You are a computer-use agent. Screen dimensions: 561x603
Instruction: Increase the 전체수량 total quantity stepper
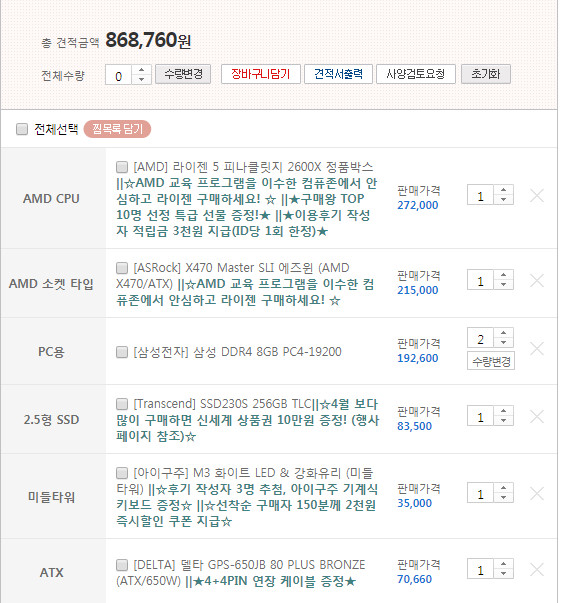[x=141, y=70]
